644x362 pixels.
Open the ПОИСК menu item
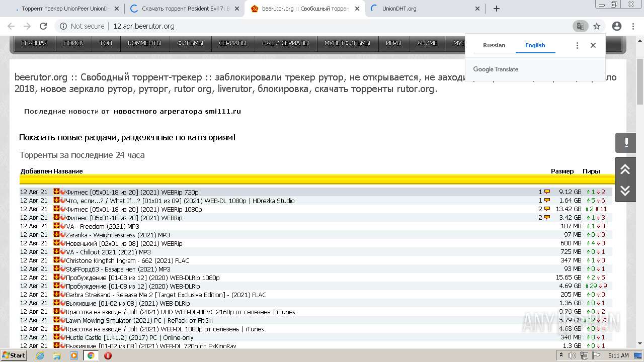(73, 43)
